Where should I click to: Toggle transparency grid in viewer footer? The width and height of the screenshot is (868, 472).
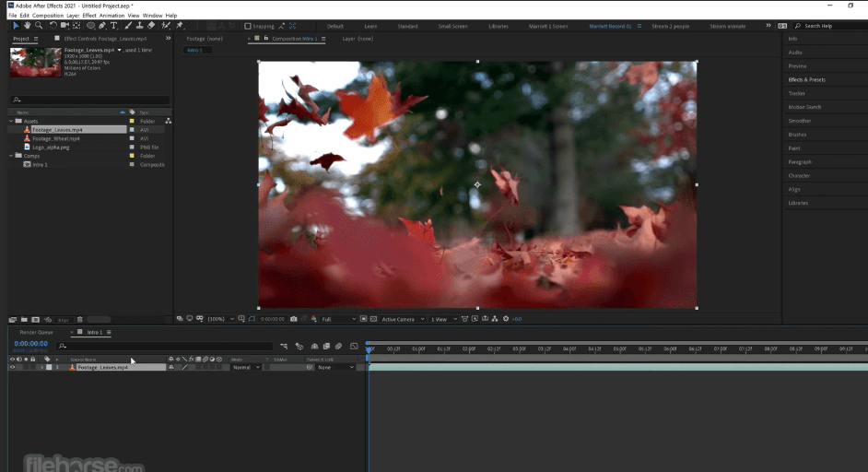pos(374,319)
